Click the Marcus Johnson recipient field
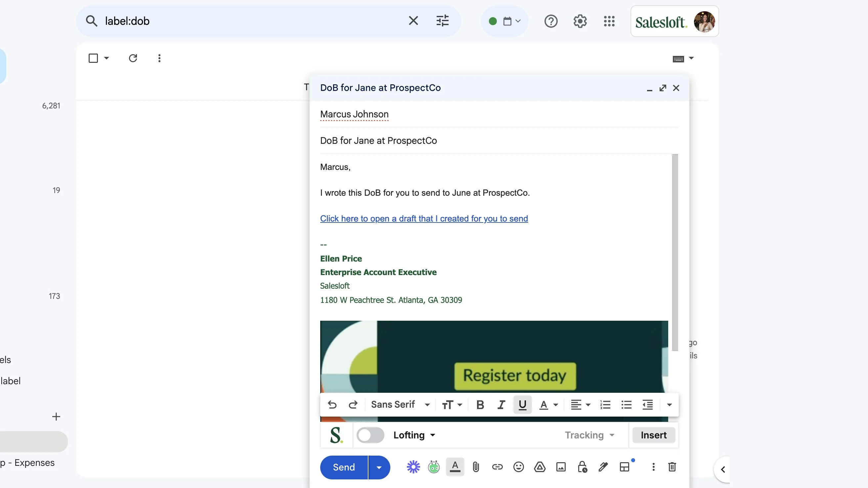The height and width of the screenshot is (488, 868). tap(499, 114)
